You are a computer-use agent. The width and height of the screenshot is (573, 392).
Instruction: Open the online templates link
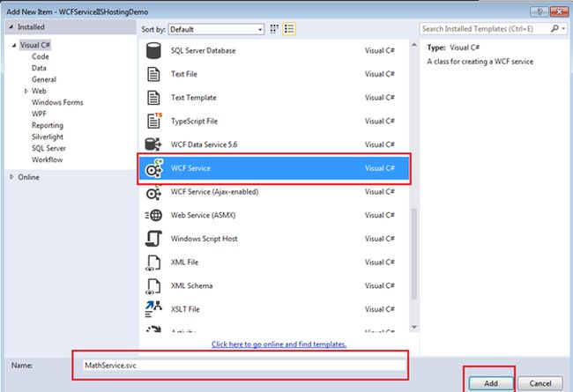[x=279, y=344]
